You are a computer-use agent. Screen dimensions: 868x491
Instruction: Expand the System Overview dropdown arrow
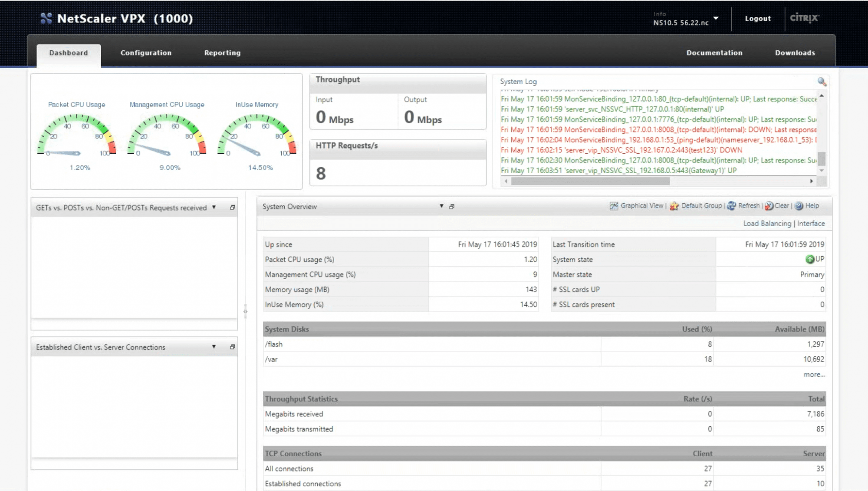(x=441, y=206)
